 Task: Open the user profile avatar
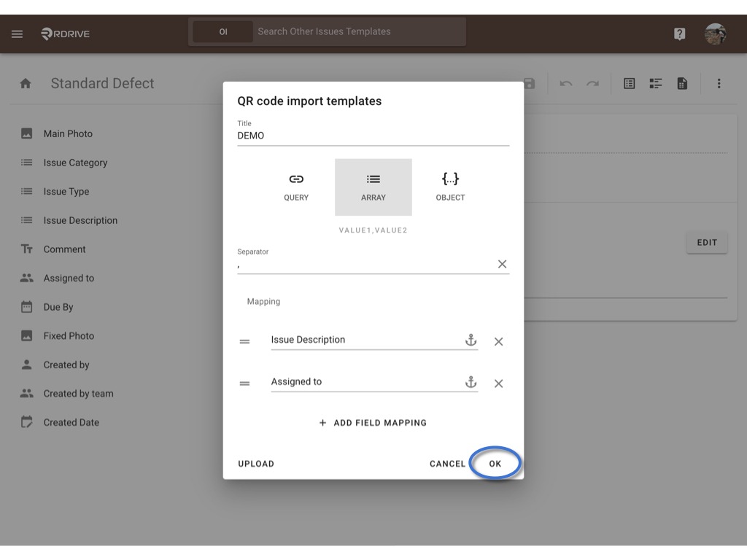pyautogui.click(x=715, y=34)
